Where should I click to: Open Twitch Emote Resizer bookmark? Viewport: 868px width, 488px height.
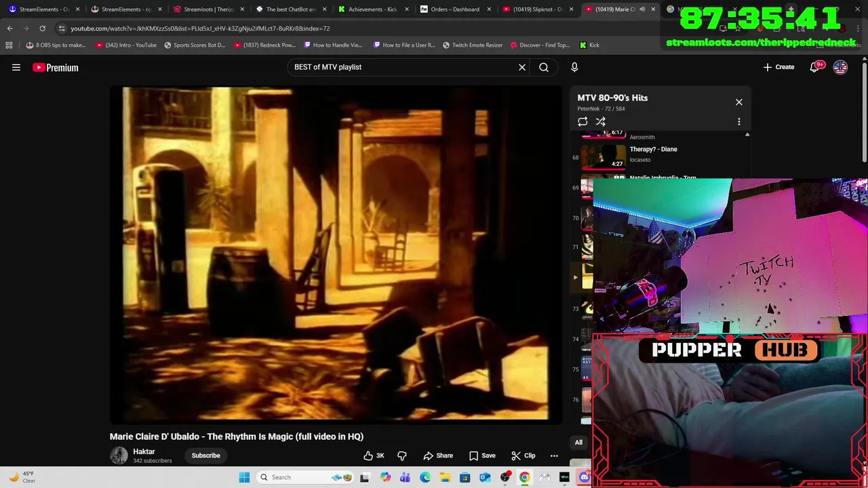473,45
